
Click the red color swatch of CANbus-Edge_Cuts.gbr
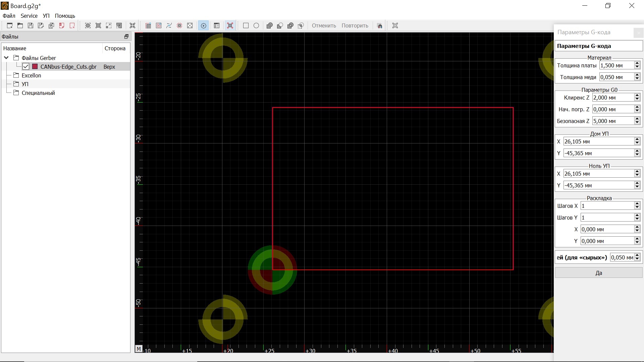(35, 67)
